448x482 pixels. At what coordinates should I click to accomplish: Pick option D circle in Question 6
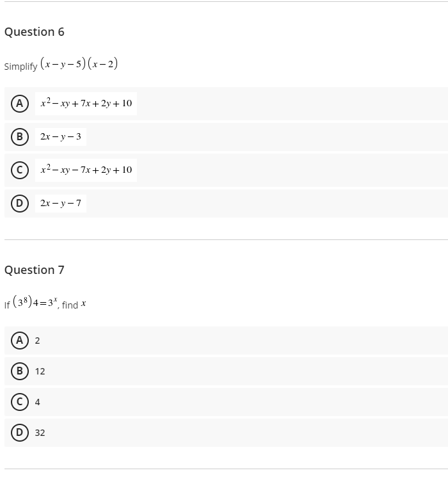(20, 203)
